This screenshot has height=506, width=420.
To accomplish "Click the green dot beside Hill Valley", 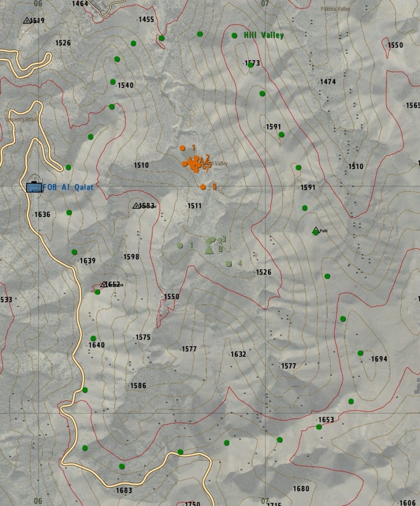I will [x=234, y=36].
